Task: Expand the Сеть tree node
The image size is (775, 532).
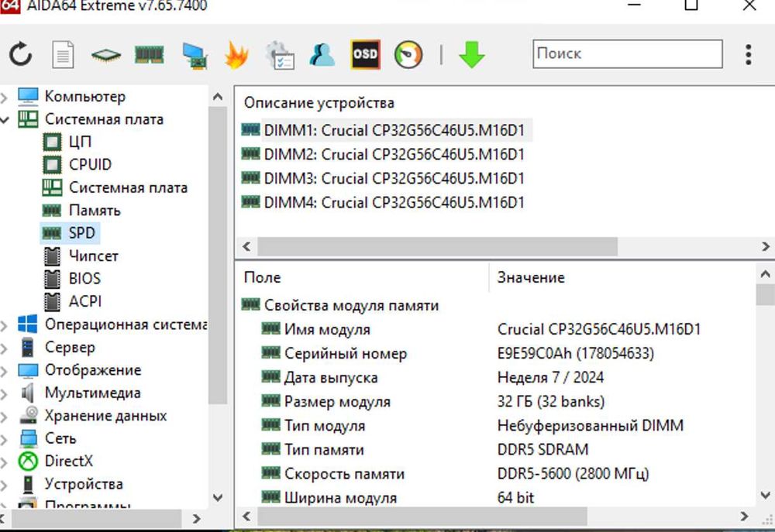Action: (x=4, y=438)
